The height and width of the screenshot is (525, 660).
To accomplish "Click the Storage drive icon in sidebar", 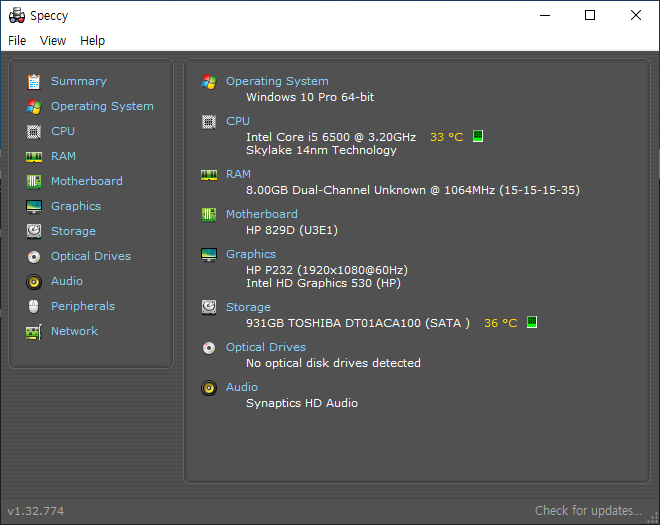I will [x=34, y=231].
